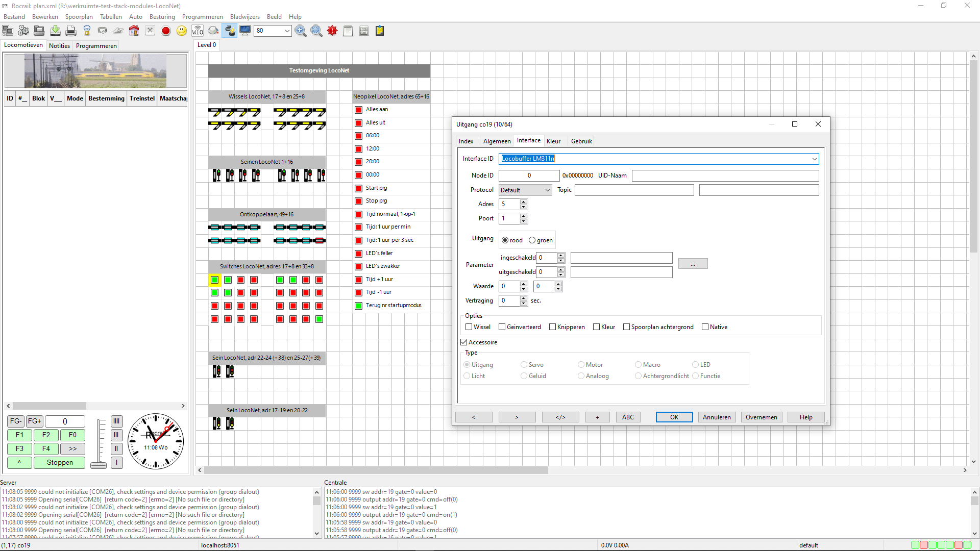Image resolution: width=980 pixels, height=551 pixels.
Task: Click the print plan toolbar icon
Action: [71, 31]
